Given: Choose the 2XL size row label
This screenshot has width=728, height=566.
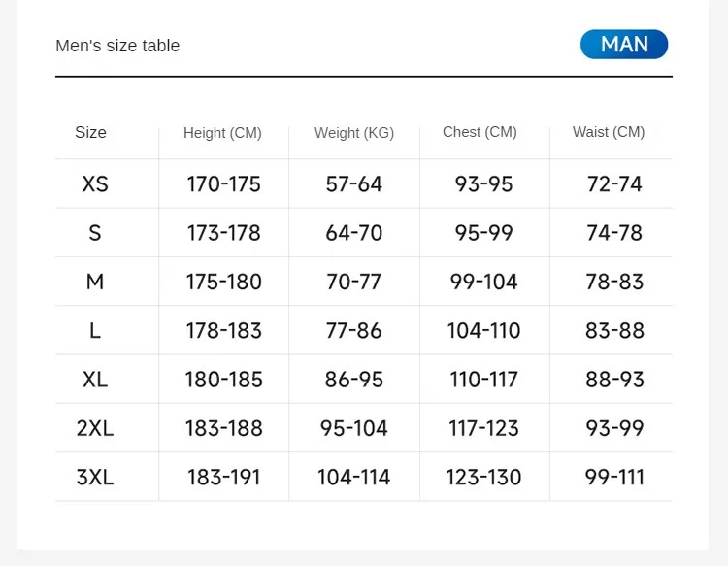Looking at the screenshot, I should click(95, 428).
